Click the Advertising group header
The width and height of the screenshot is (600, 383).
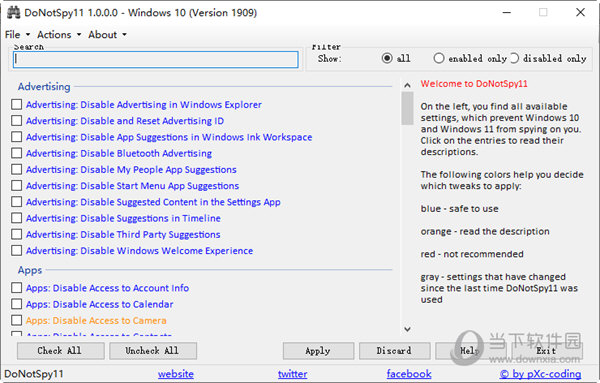pos(44,86)
